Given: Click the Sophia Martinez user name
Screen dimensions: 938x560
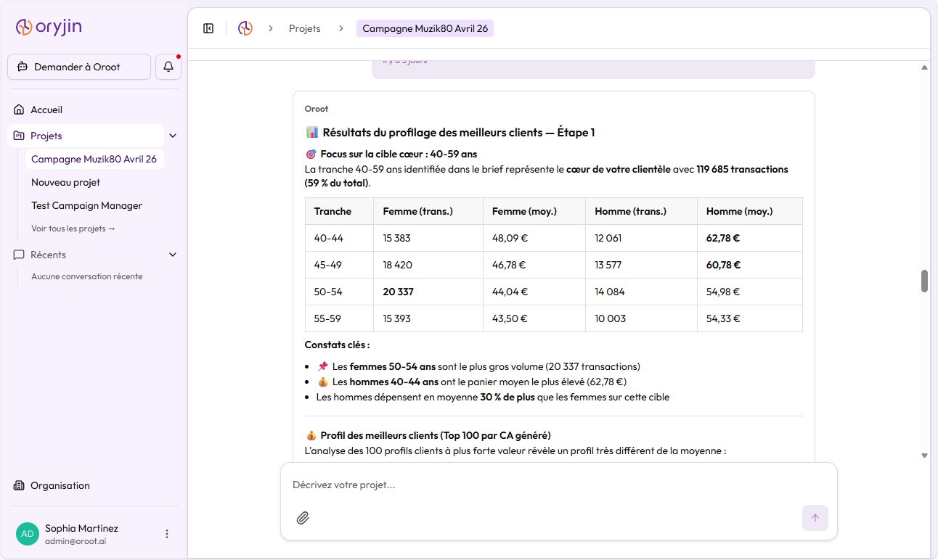Looking at the screenshot, I should pyautogui.click(x=81, y=528).
